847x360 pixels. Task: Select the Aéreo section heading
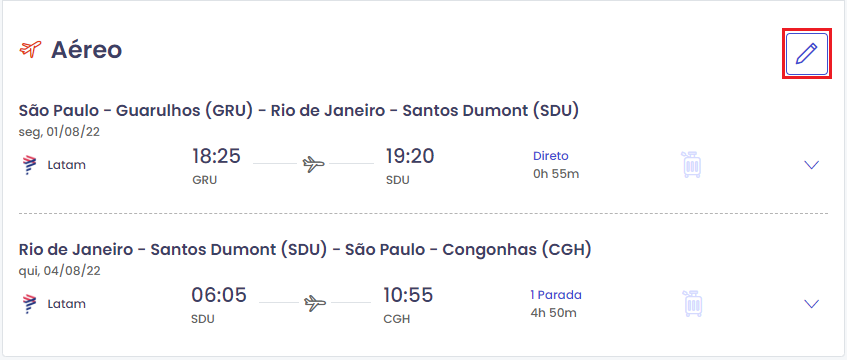coord(86,50)
